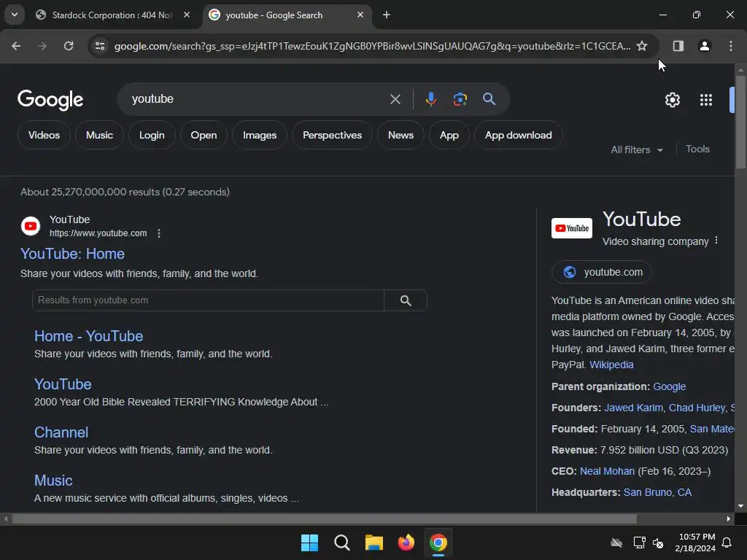Viewport: 747px width, 560px height.
Task: Click YouTube logo in knowledge panel
Action: click(x=572, y=228)
